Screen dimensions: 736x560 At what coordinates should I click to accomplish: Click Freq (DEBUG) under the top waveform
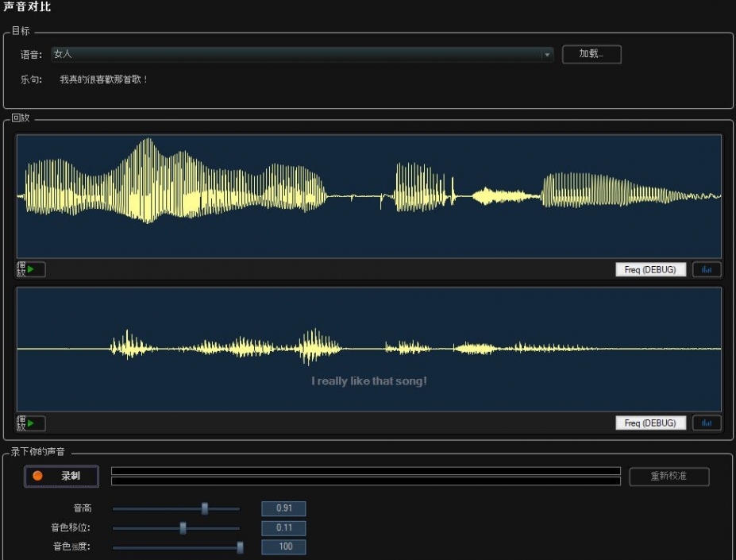coord(650,270)
